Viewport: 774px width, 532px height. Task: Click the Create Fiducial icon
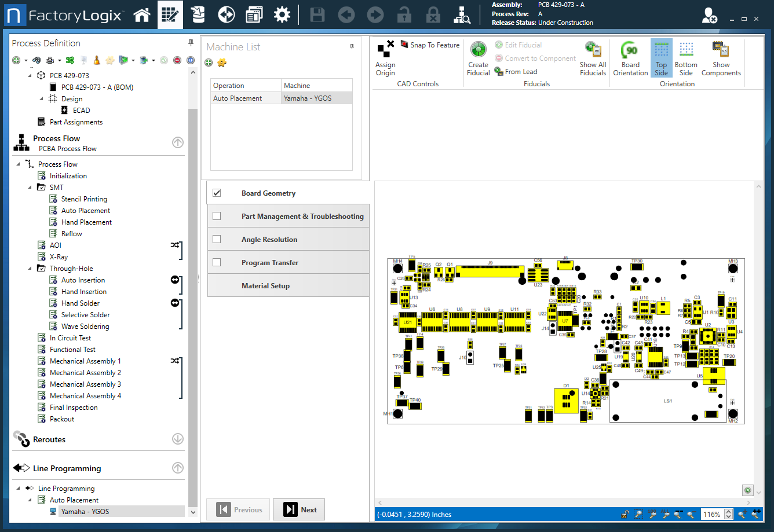tap(478, 58)
